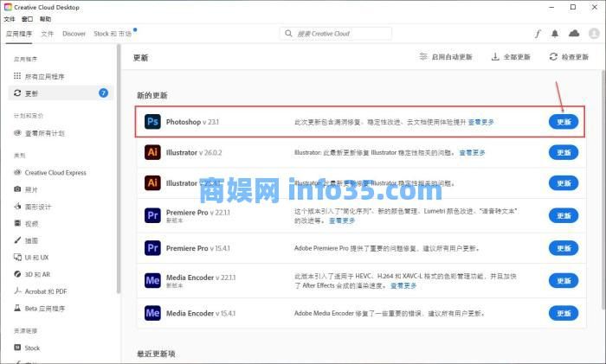Open the cloud sync status icon
Viewport: 606px width, 364px height.
click(x=574, y=34)
